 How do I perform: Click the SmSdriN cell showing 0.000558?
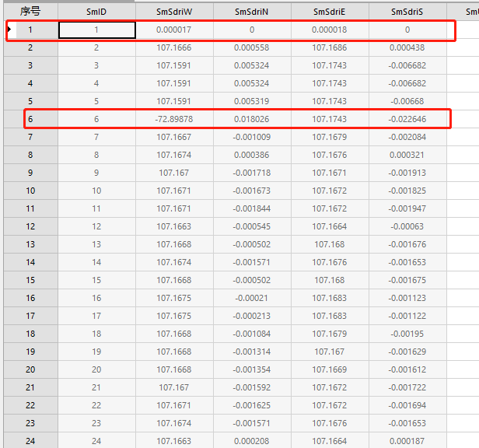click(x=252, y=47)
